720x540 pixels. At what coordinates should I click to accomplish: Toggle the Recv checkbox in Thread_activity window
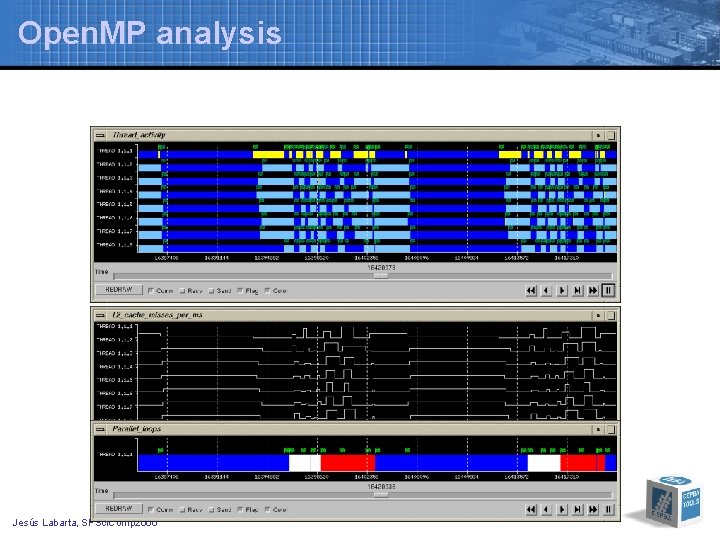pyautogui.click(x=182, y=291)
